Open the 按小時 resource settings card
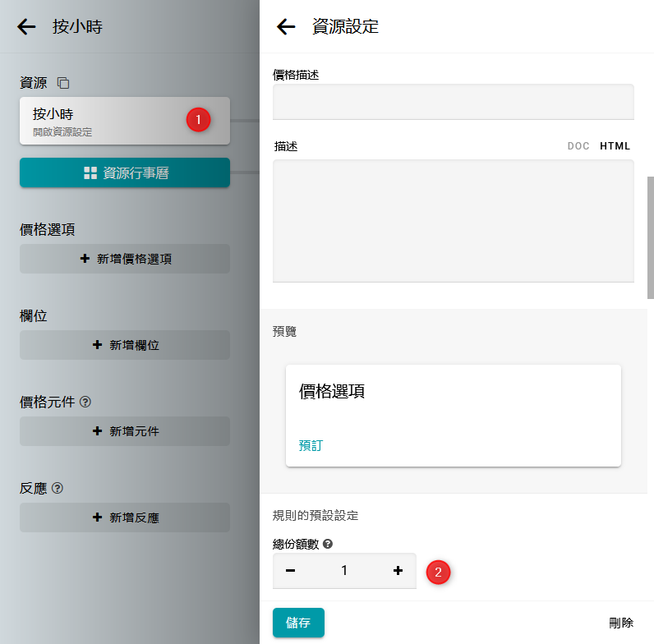 (x=107, y=121)
